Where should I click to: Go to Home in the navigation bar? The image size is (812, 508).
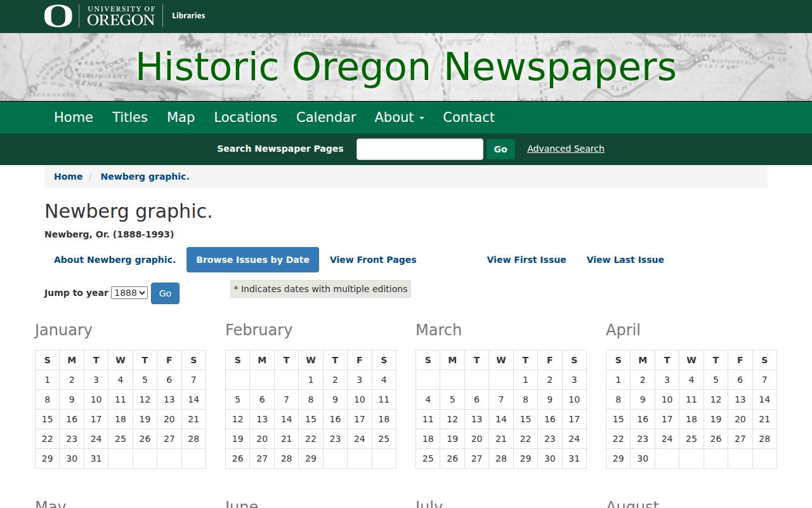click(74, 117)
